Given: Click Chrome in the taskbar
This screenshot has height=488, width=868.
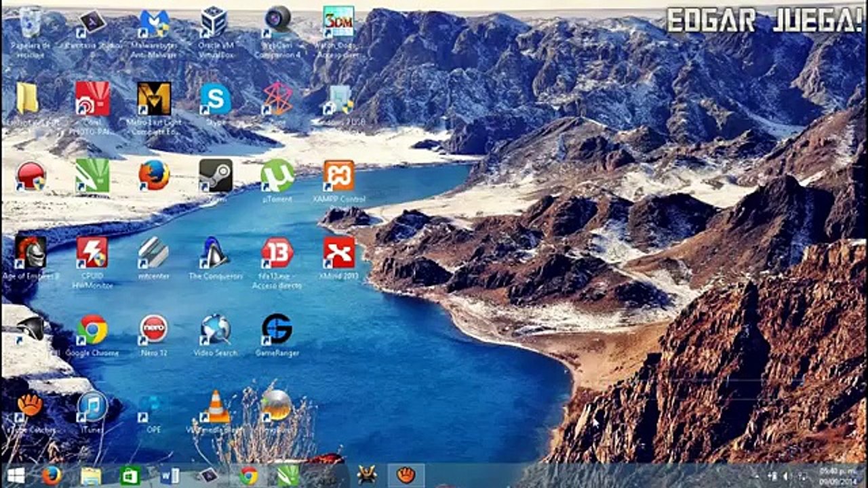Looking at the screenshot, I should pyautogui.click(x=248, y=476).
